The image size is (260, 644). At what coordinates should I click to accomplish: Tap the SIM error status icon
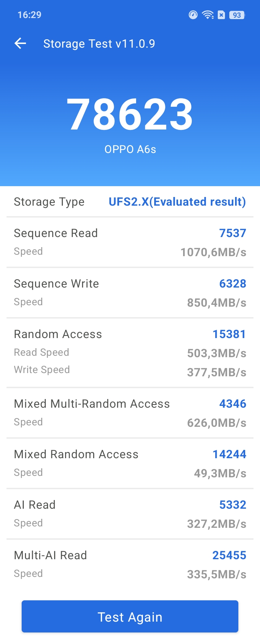(222, 15)
